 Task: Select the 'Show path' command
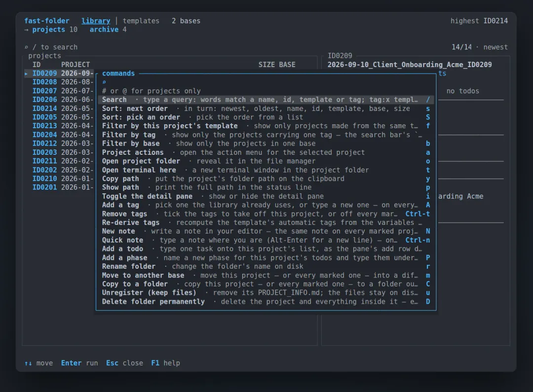(266, 187)
